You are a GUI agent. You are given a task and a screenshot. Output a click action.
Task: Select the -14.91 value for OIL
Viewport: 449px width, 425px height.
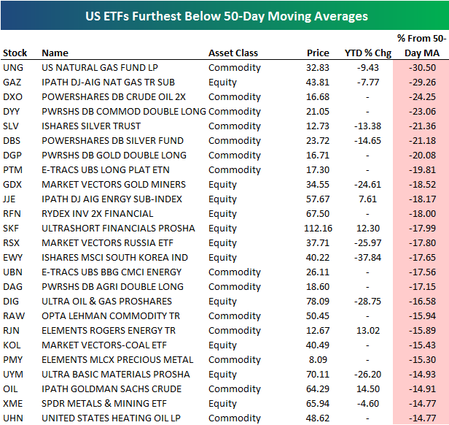coord(422,389)
